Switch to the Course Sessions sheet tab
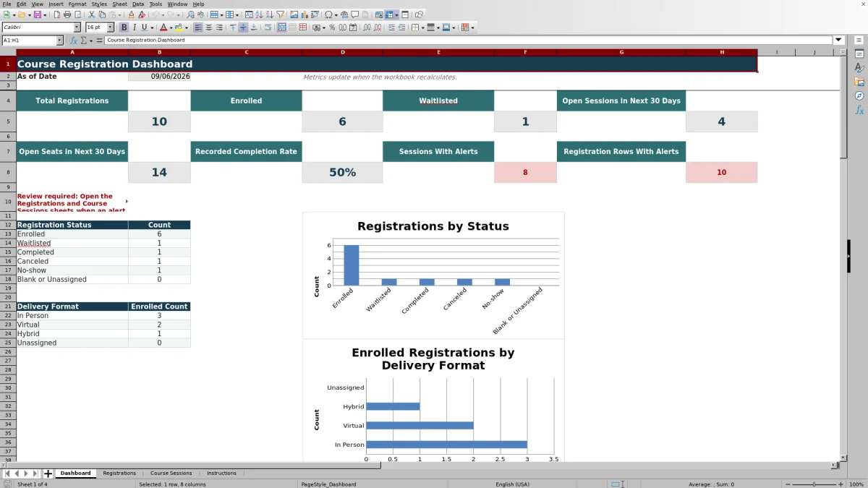Image resolution: width=868 pixels, height=488 pixels. pos(171,474)
